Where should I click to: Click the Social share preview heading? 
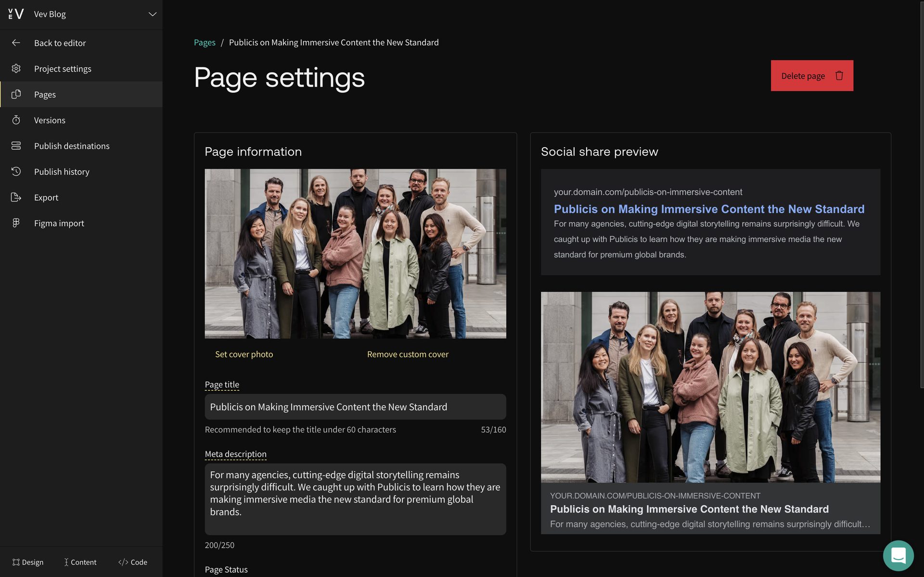click(x=599, y=152)
